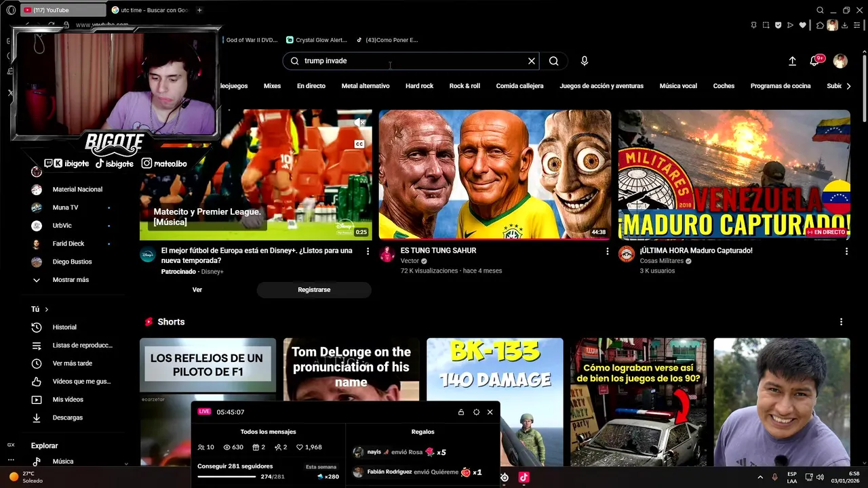Open the Opera flow send icon

coord(790,25)
